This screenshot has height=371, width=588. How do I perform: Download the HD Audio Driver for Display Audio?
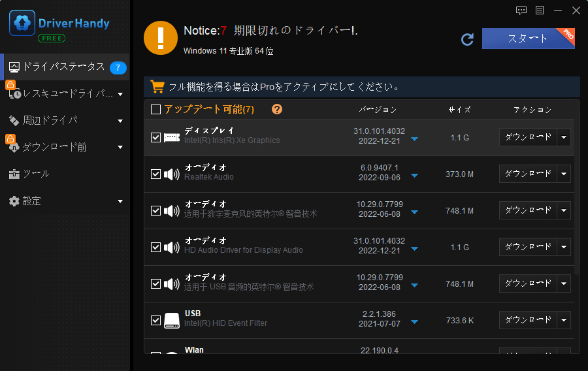(x=528, y=247)
